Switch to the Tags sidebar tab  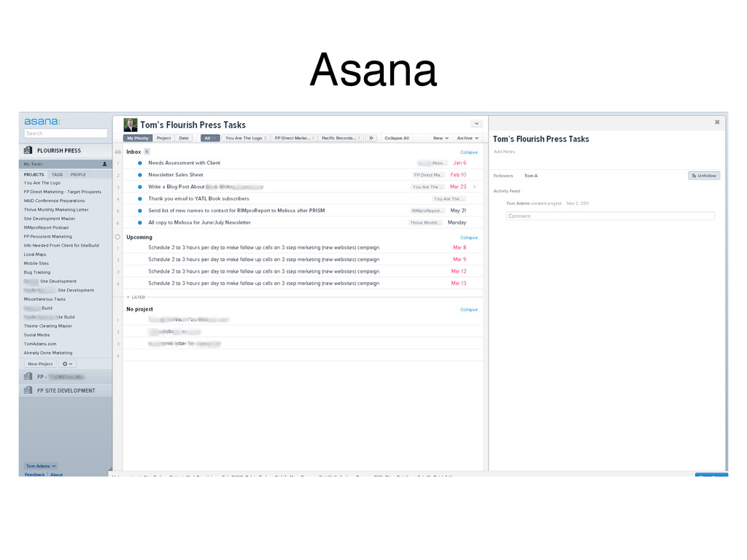click(57, 175)
